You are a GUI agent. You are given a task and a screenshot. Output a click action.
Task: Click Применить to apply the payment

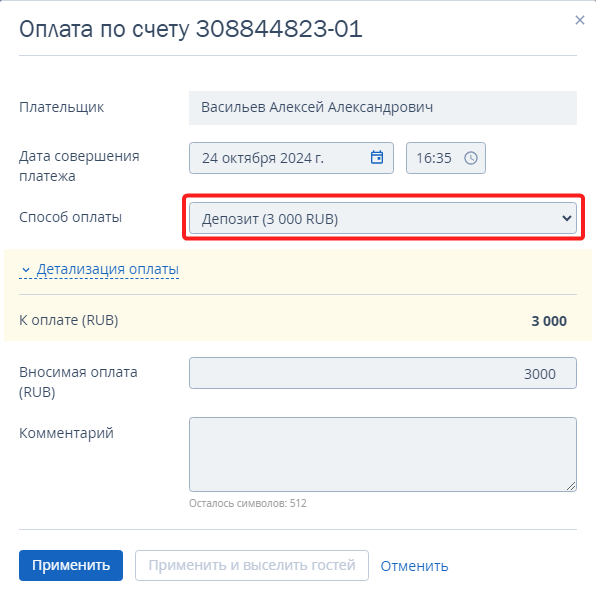click(71, 565)
